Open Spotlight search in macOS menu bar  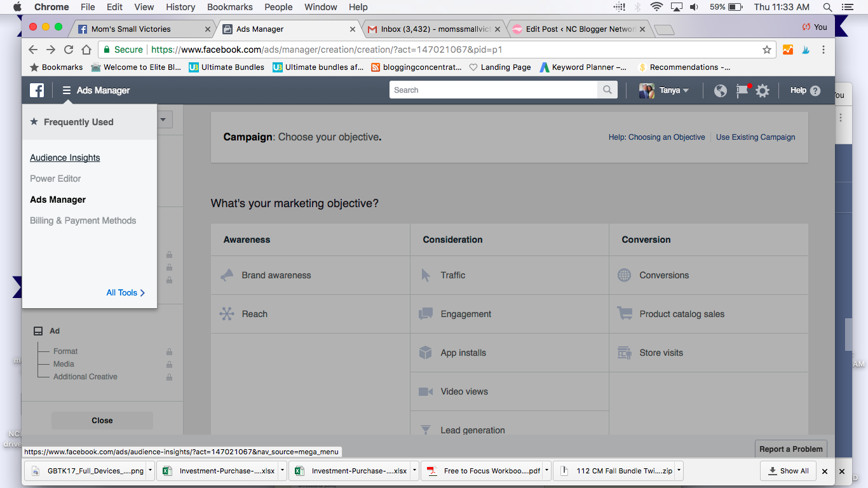pyautogui.click(x=827, y=7)
